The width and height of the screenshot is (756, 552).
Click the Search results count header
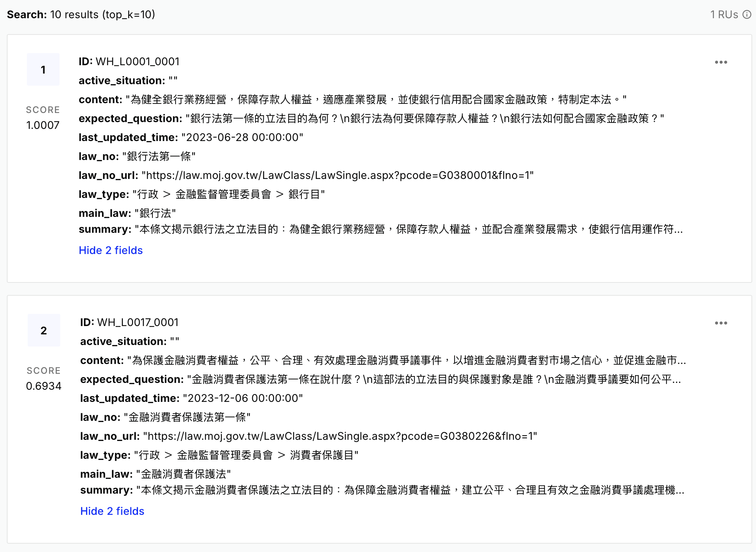click(81, 14)
